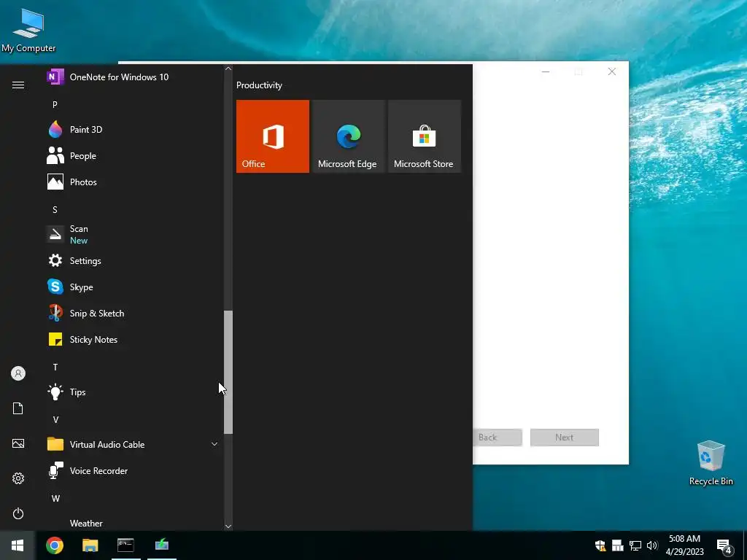Open Google Chrome from the taskbar
The image size is (747, 560).
[x=54, y=545]
